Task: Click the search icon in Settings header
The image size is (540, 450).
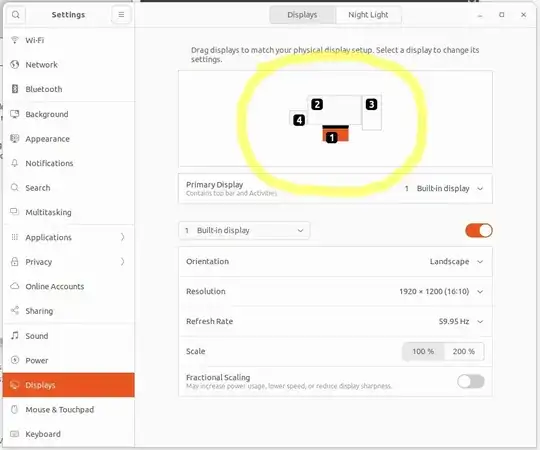Action: click(x=15, y=15)
